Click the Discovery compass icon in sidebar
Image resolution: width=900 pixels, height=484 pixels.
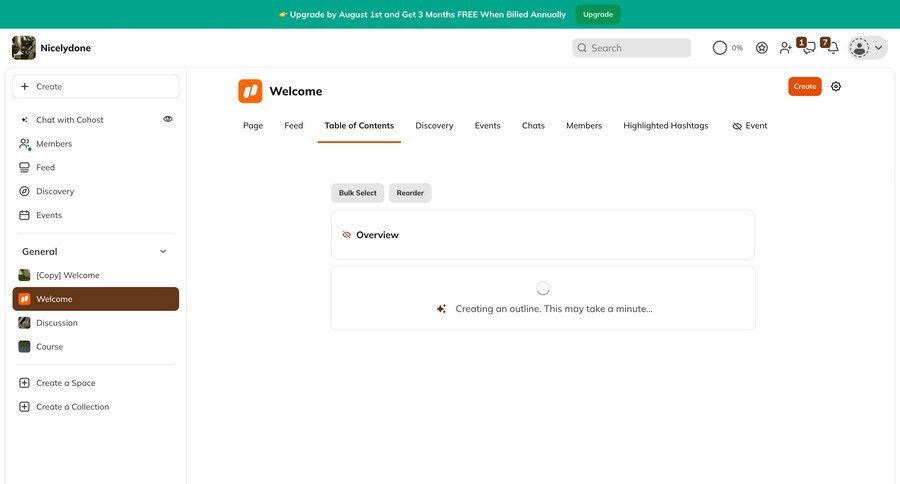pos(24,191)
